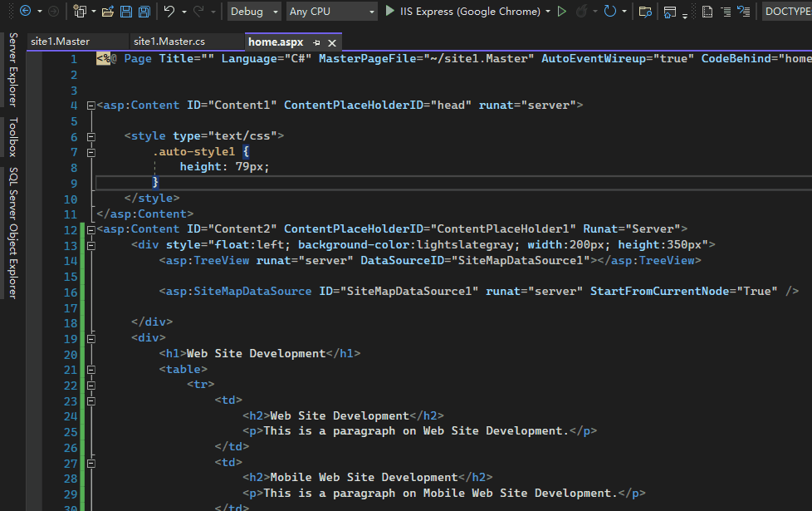Restart the application with the circular arrow

610,11
